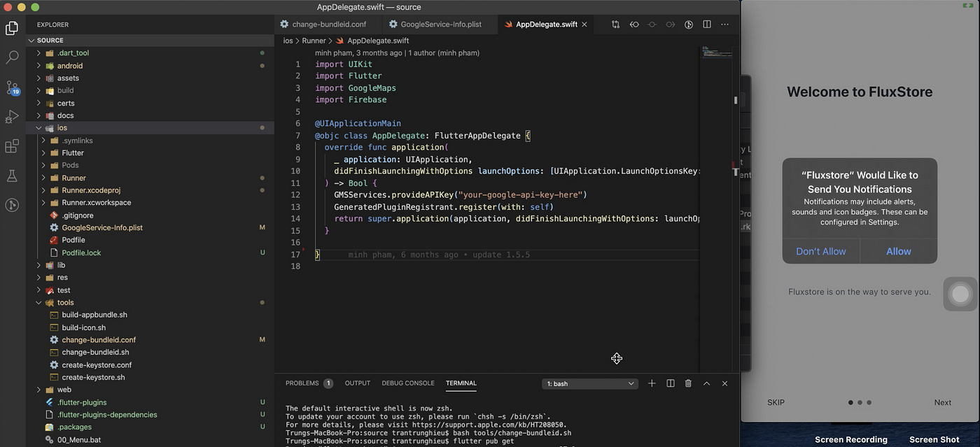Open the PROBLEMS panel tab
Image resolution: width=980 pixels, height=447 pixels.
(309, 383)
